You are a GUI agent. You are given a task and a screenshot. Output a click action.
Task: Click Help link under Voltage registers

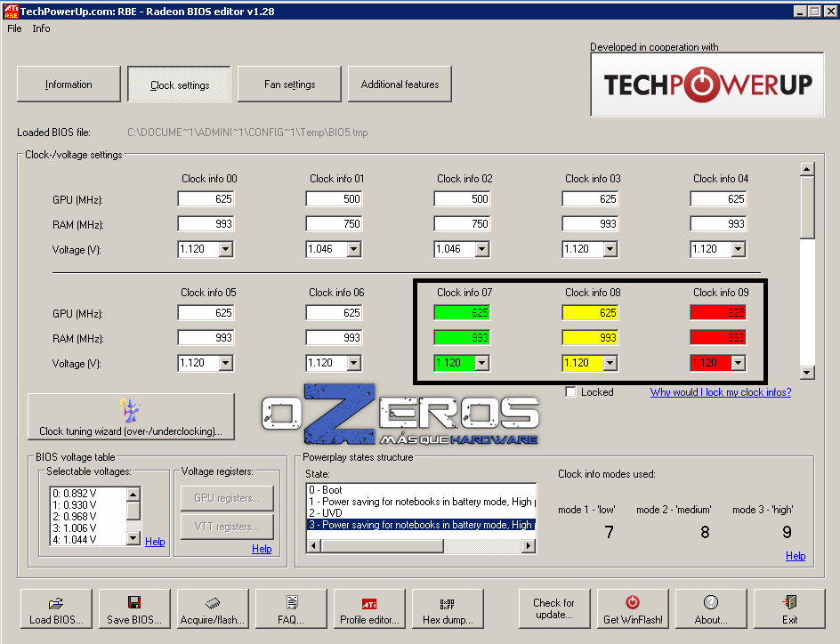point(262,548)
